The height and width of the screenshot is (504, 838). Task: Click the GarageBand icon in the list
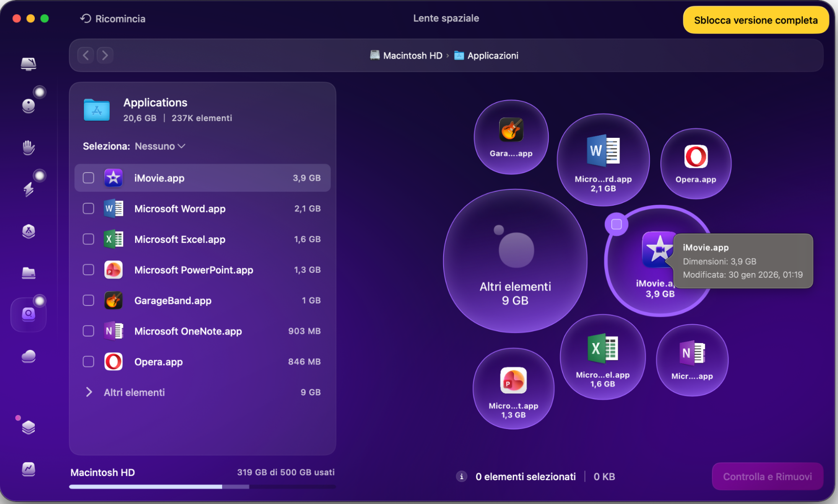(113, 300)
